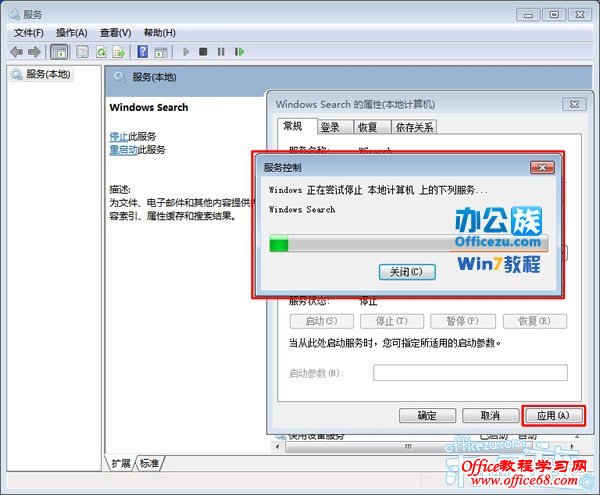600x495 pixels.
Task: Switch to the 扩展 bottom tab
Action: pos(121,463)
